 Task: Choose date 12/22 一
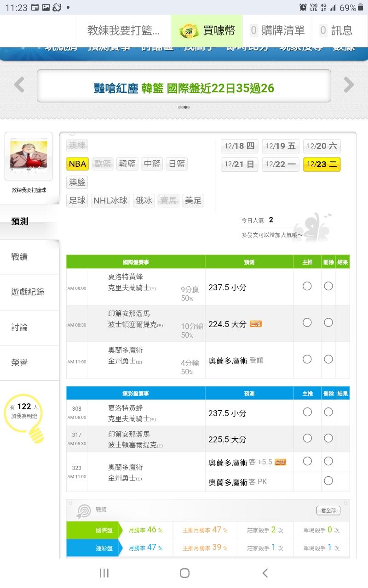(x=281, y=164)
